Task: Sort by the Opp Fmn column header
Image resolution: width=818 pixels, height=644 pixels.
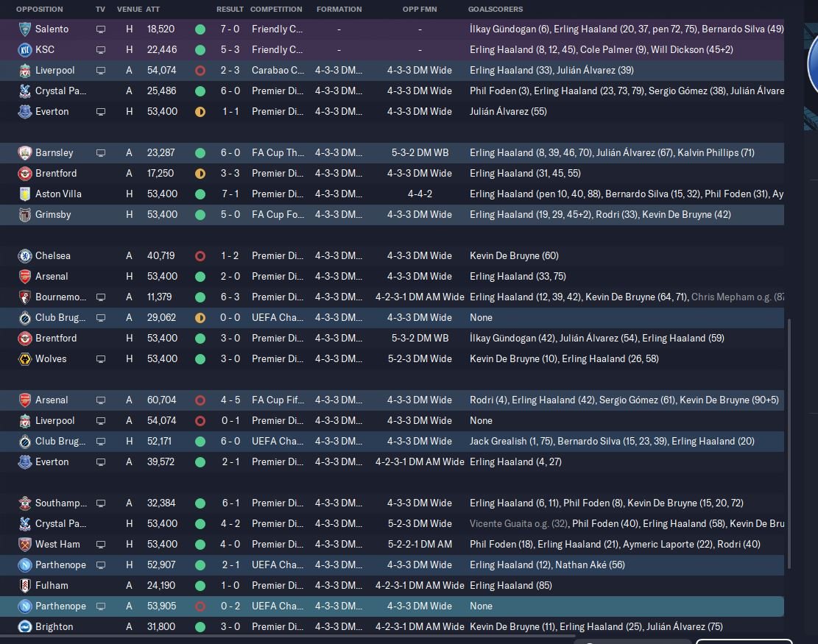Action: 420,10
